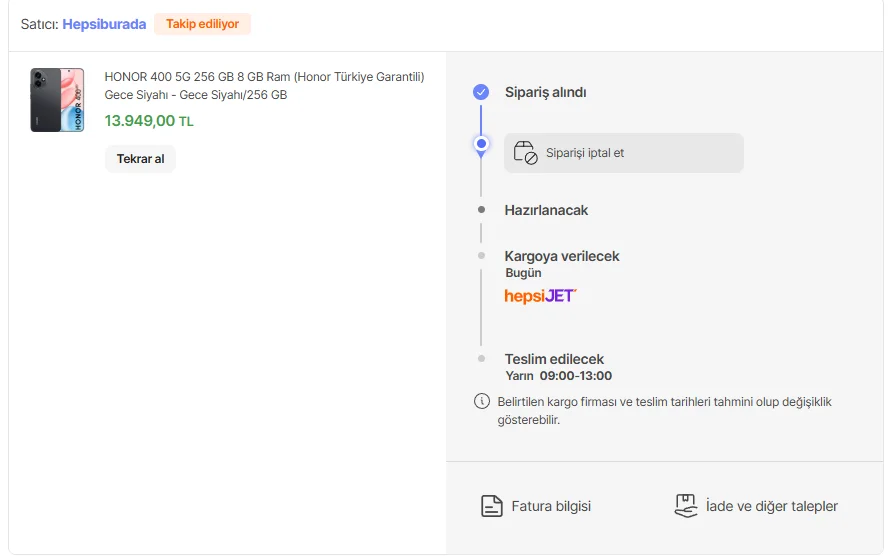Open the Fatura bilgisi label
Viewport: 891px width, 558px height.
(551, 506)
